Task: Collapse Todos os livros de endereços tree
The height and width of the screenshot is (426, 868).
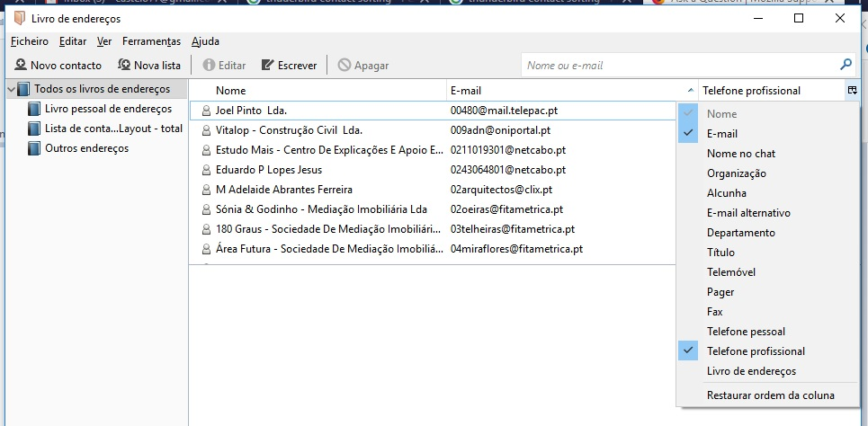Action: (10, 90)
